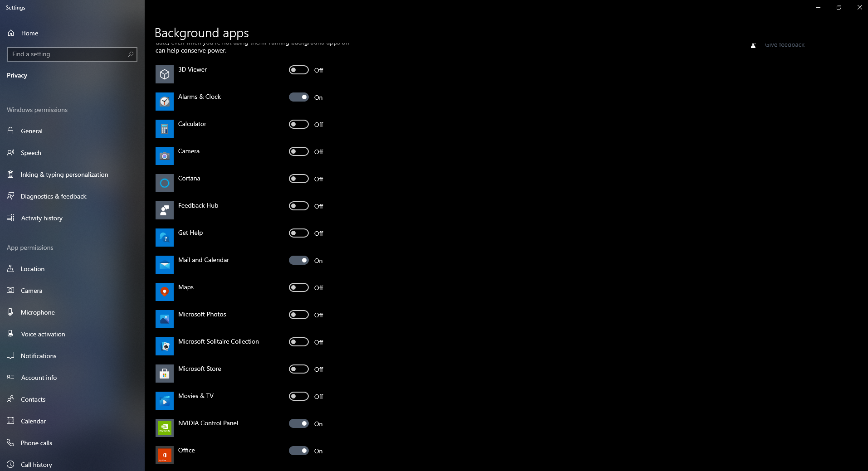Screen dimensions: 868x471
Task: Select Contacts in the sidebar
Action: [x=72, y=399]
